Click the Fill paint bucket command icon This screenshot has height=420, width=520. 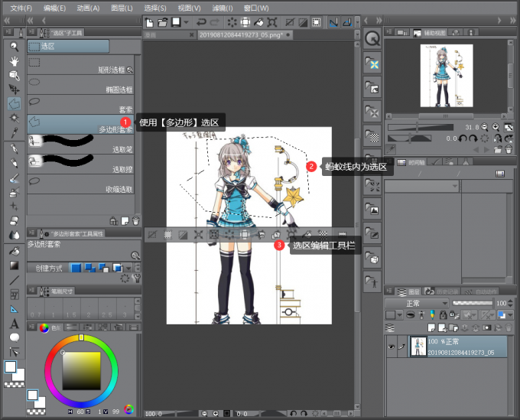(x=258, y=22)
